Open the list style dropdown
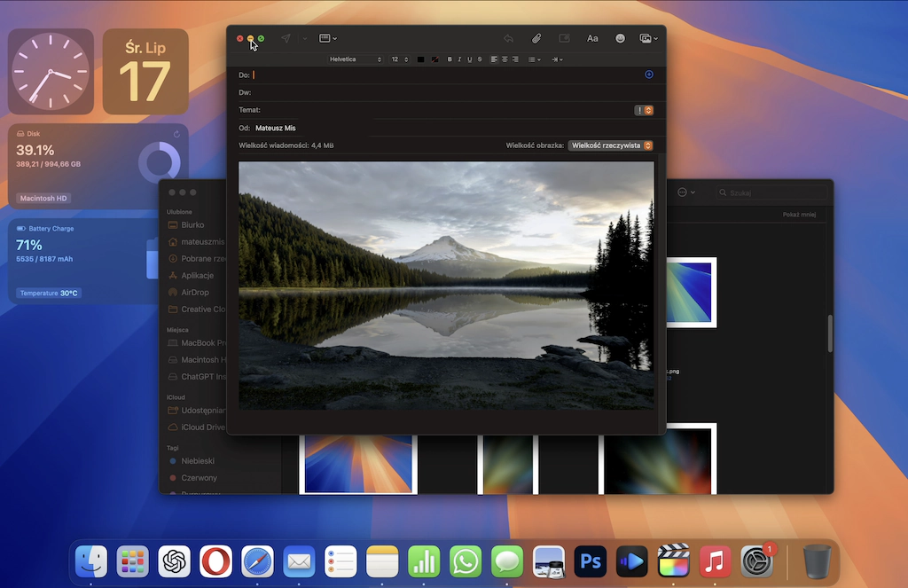The height and width of the screenshot is (588, 908). click(535, 59)
